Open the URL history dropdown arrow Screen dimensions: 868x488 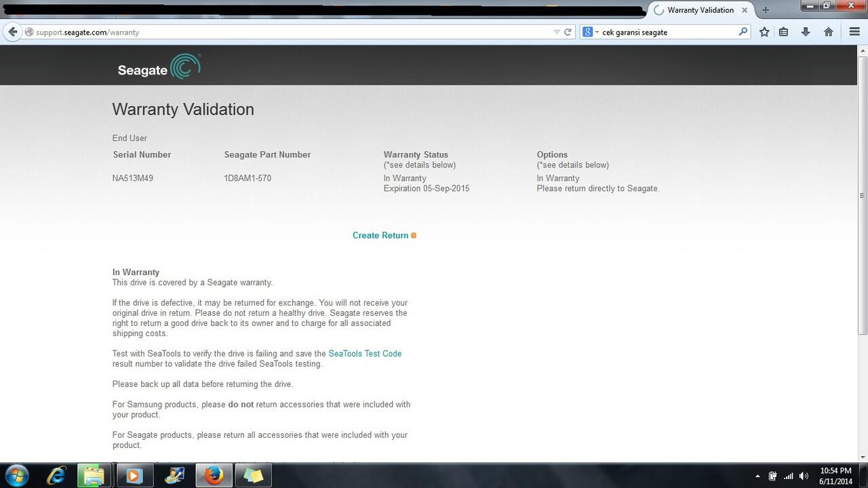pos(557,32)
